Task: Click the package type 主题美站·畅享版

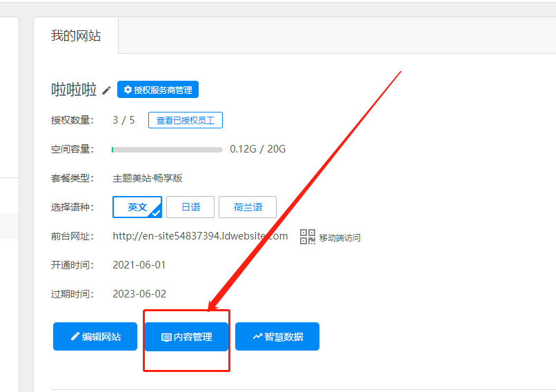Action: (x=148, y=178)
